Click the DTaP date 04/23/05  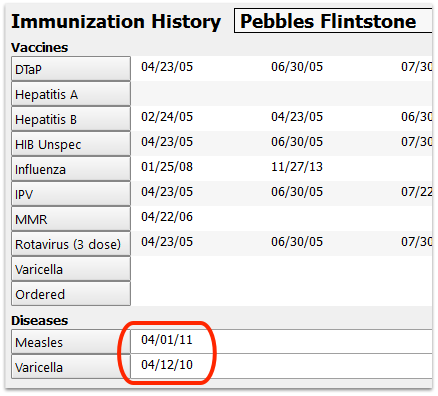click(x=167, y=67)
